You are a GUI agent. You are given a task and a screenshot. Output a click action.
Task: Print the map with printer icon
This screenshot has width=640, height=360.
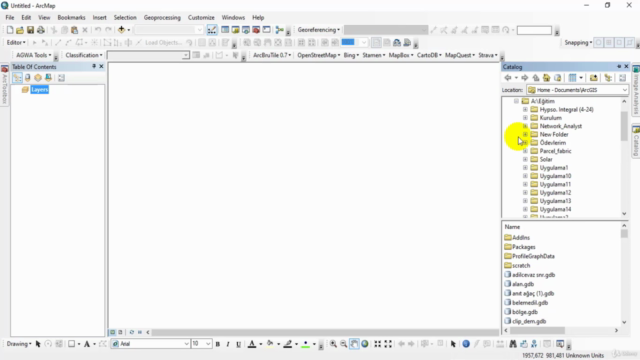pyautogui.click(x=40, y=30)
